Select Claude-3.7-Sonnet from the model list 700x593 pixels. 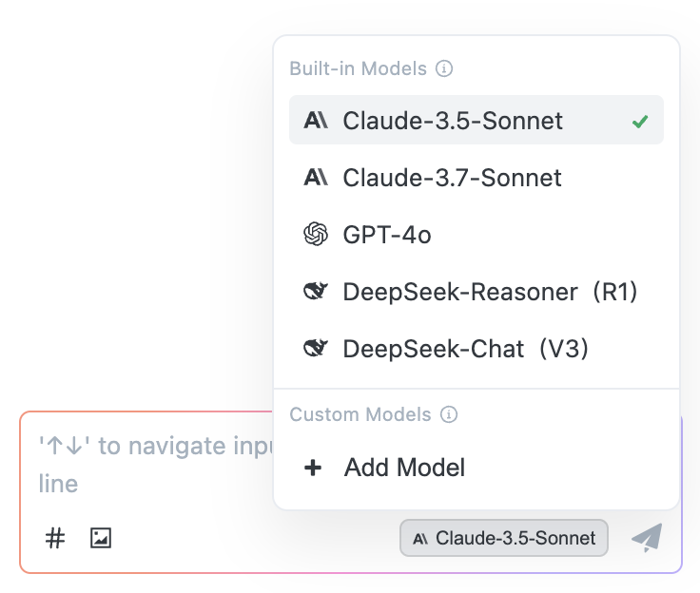pyautogui.click(x=452, y=178)
